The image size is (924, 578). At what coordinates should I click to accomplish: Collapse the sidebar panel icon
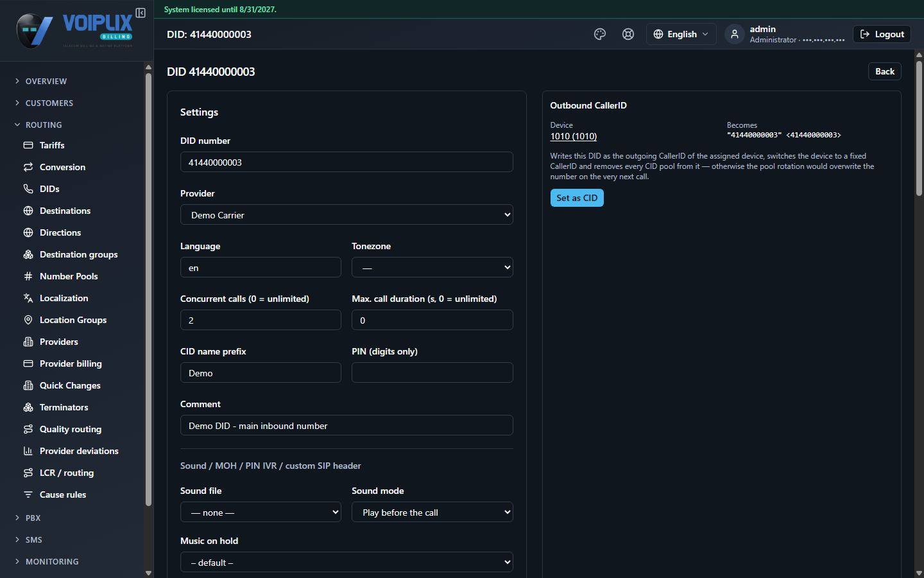141,13
